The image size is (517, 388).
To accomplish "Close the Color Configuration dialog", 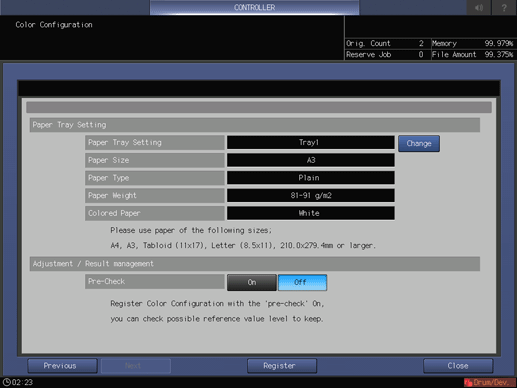I will pos(458,366).
